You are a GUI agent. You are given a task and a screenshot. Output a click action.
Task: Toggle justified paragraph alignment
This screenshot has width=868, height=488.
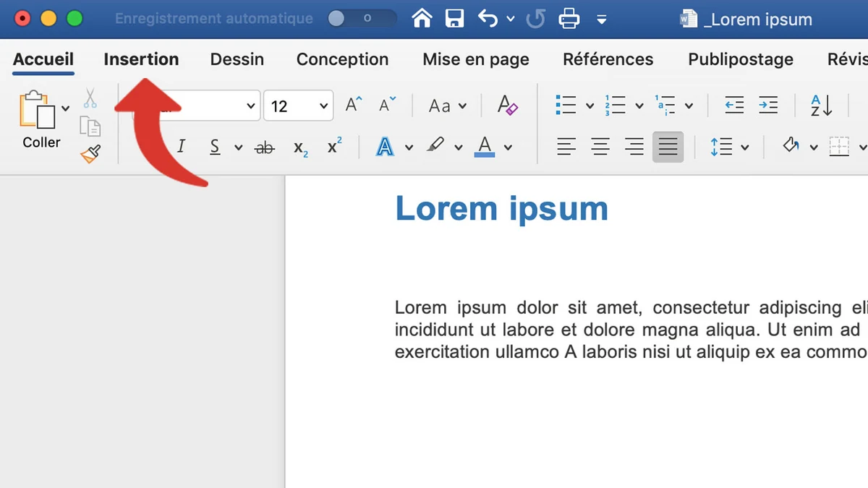pyautogui.click(x=667, y=147)
